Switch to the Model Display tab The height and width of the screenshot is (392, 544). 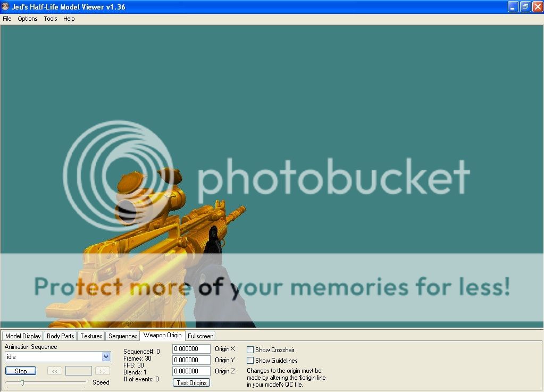[23, 336]
